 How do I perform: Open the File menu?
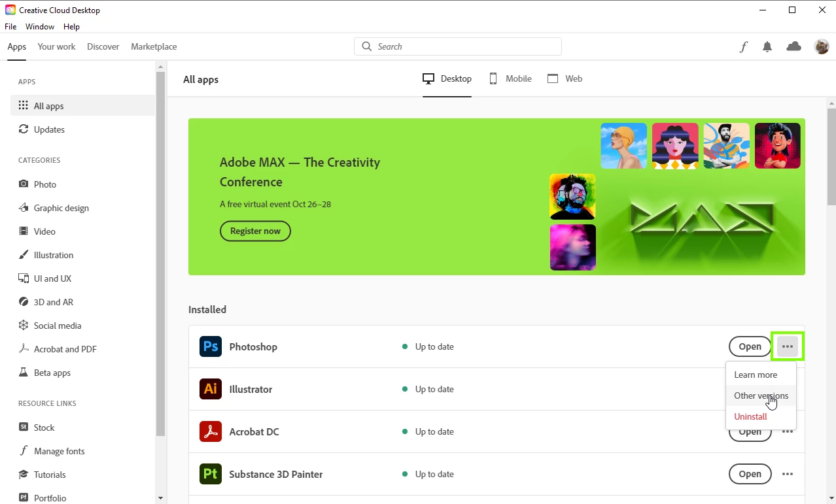coord(10,27)
